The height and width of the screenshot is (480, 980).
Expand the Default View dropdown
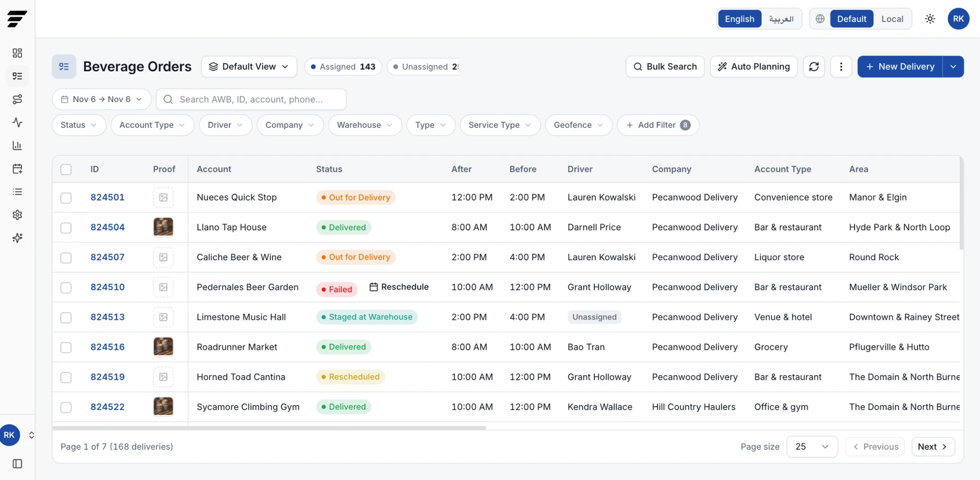click(x=249, y=67)
